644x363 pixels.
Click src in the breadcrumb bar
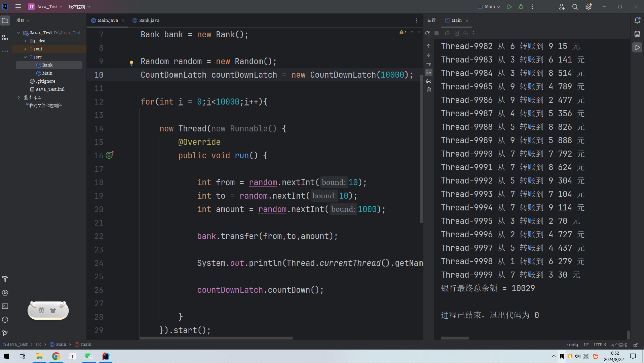tap(39, 345)
